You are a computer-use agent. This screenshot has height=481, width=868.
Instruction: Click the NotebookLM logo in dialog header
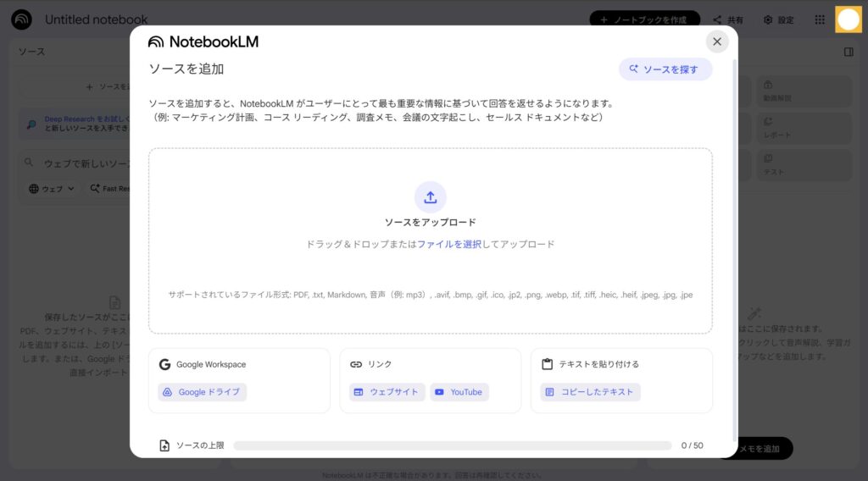pos(203,41)
